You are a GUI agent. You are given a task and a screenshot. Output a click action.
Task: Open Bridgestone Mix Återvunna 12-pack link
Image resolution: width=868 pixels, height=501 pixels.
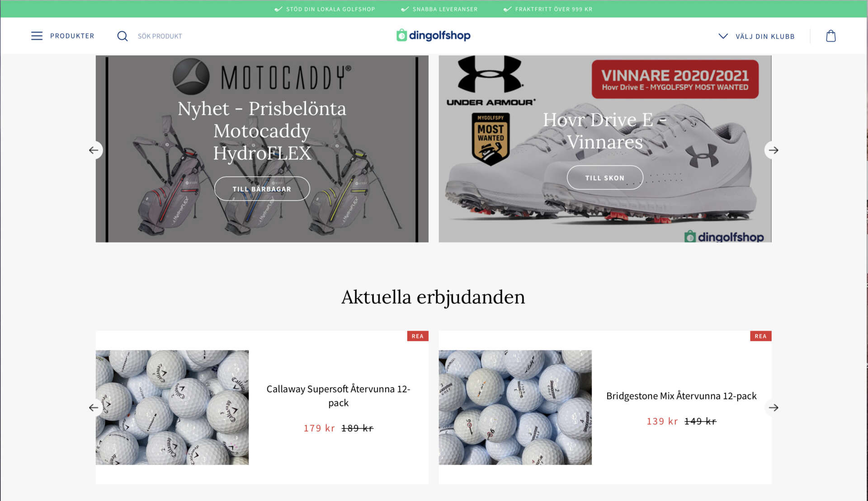(x=681, y=396)
